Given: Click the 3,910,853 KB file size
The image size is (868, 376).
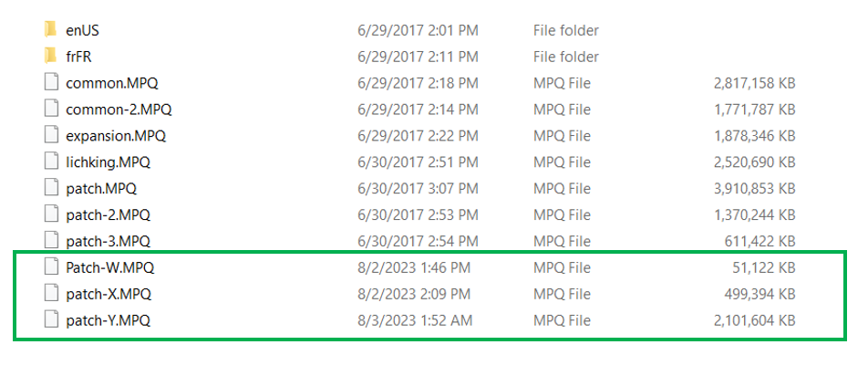Looking at the screenshot, I should (x=756, y=189).
